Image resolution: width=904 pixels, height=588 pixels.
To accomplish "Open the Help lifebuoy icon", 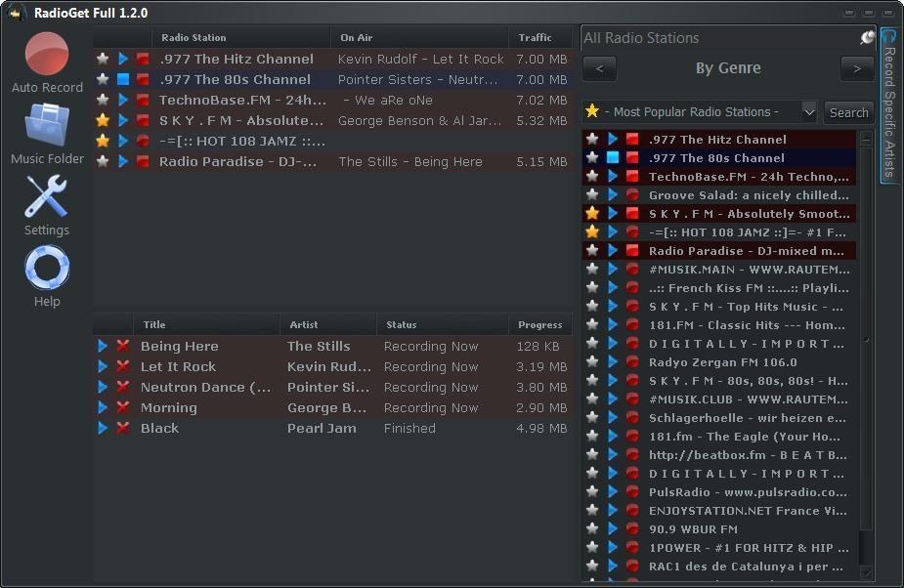I will pos(46,269).
